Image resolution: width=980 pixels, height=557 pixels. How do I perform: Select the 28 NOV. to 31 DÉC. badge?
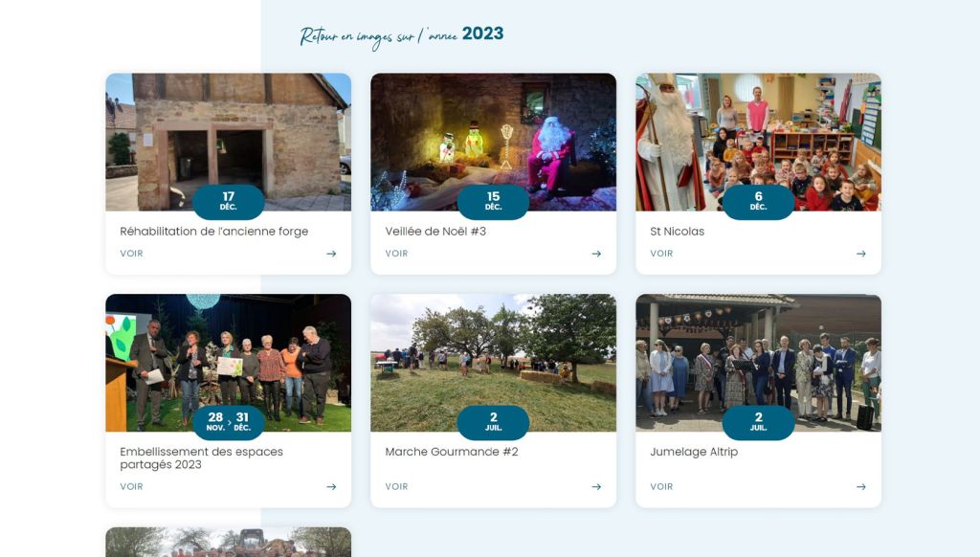[228, 422]
